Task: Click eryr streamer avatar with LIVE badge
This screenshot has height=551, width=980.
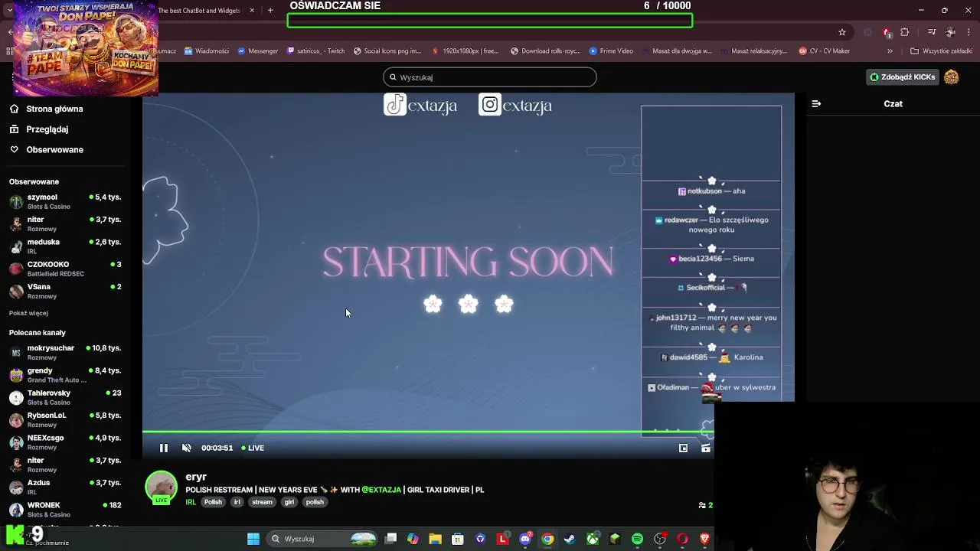Action: [161, 488]
